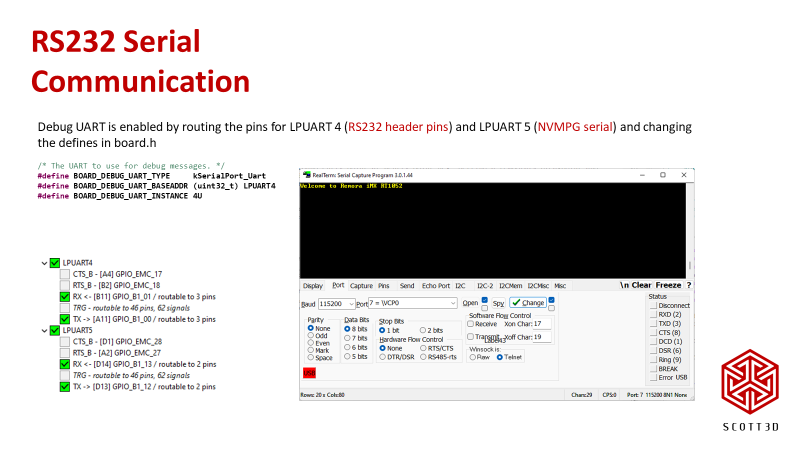Enable Receive software flow control
800x450 pixels.
point(470,324)
